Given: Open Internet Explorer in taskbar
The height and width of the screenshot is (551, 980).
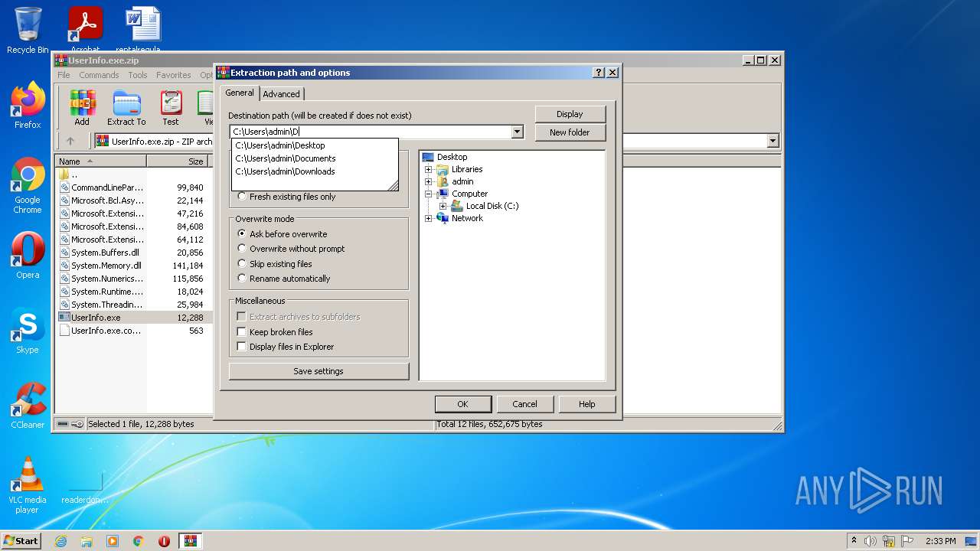Looking at the screenshot, I should (x=60, y=541).
